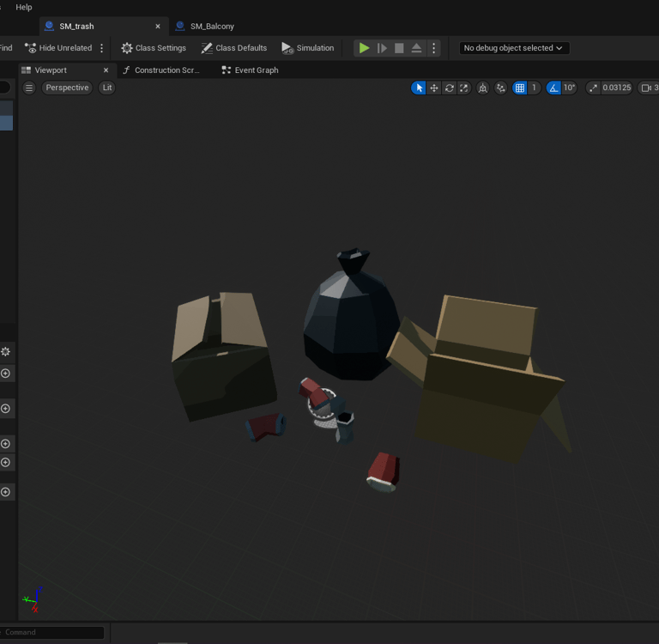Select the translate (move) gizmo tool

click(x=434, y=88)
